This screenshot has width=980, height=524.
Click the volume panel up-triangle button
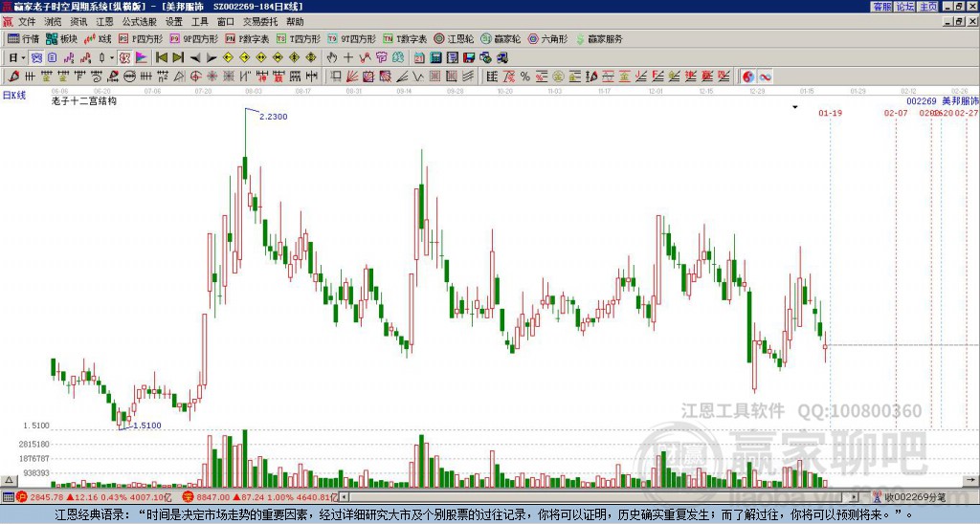coord(8,480)
